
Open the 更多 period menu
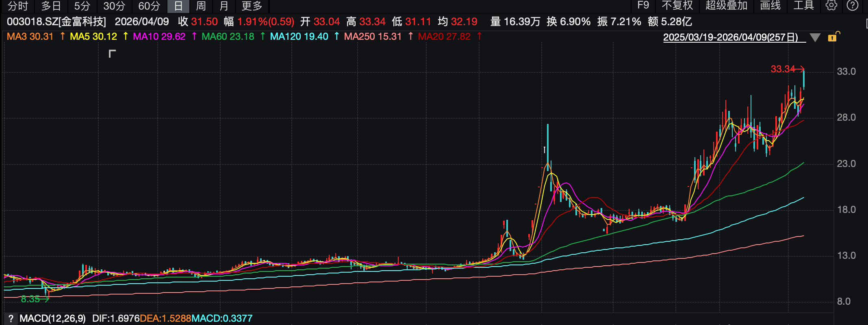pos(252,6)
